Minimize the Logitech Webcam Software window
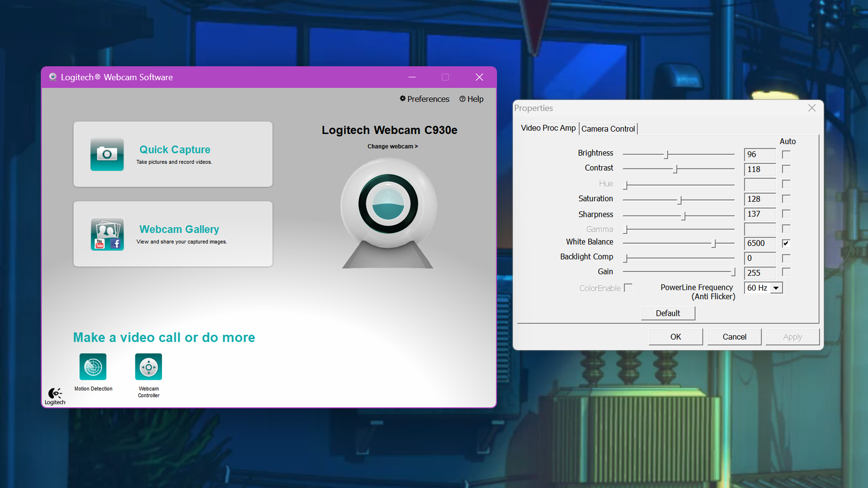Image resolution: width=868 pixels, height=488 pixels. tap(412, 77)
